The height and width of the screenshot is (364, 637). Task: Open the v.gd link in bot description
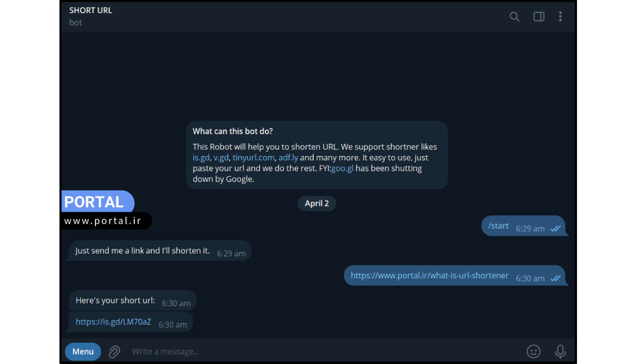coord(220,158)
